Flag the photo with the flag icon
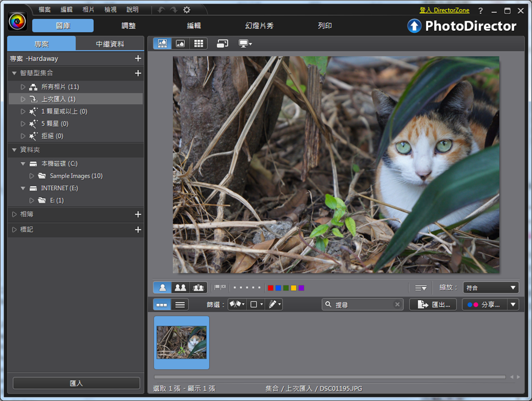The width and height of the screenshot is (532, 401). tap(217, 288)
